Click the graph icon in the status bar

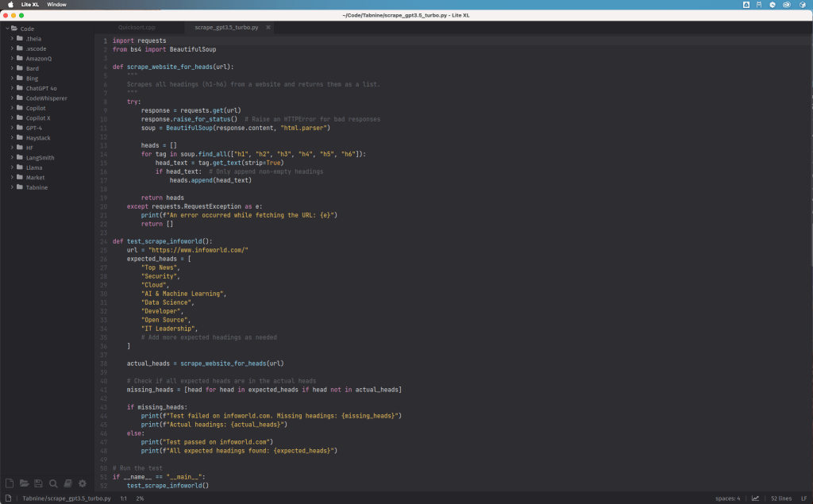754,498
